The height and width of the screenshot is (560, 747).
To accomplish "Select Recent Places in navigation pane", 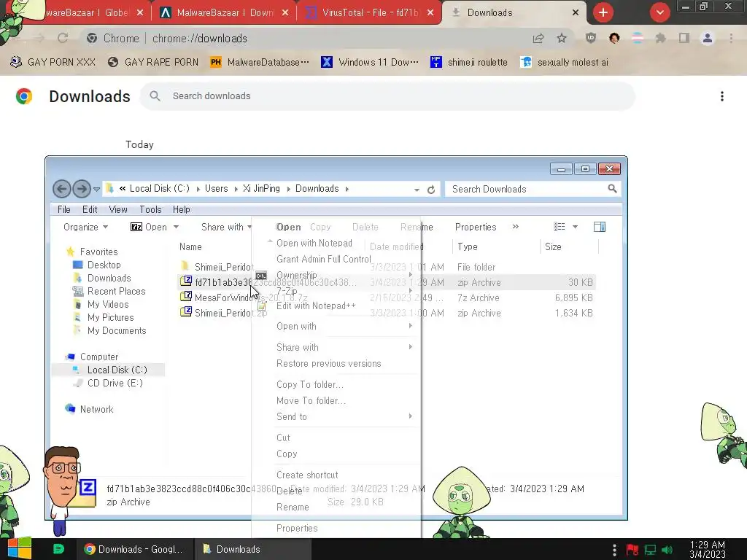I will click(x=116, y=291).
